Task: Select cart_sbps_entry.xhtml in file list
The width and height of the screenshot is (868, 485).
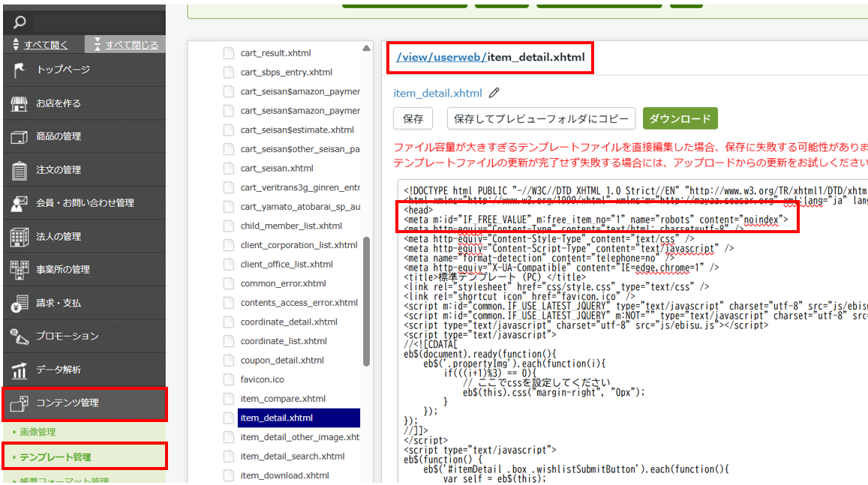Action: [x=286, y=72]
